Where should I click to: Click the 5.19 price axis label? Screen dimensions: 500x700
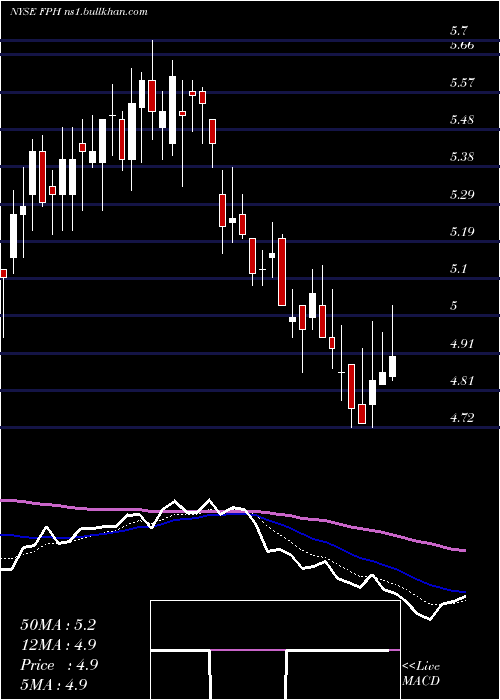(x=462, y=231)
